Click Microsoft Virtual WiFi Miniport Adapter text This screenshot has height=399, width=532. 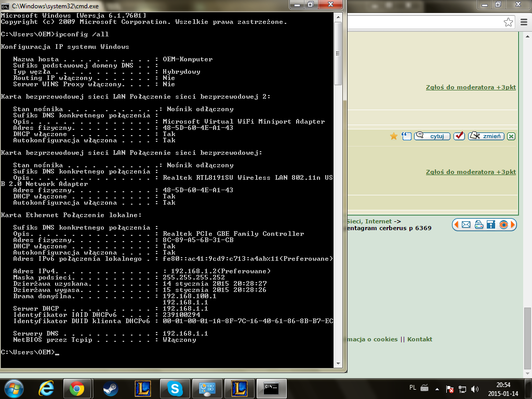244,122
